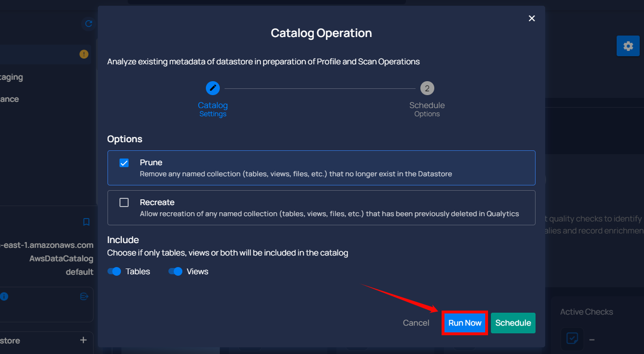Toggle the Tables switch off
This screenshot has width=644, height=354.
point(114,271)
